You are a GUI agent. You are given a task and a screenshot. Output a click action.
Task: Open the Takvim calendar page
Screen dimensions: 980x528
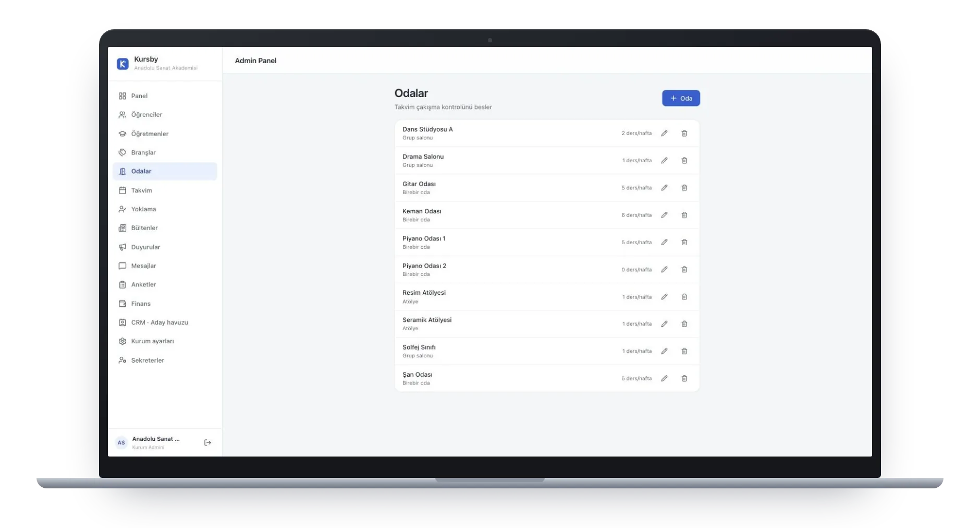pos(165,190)
